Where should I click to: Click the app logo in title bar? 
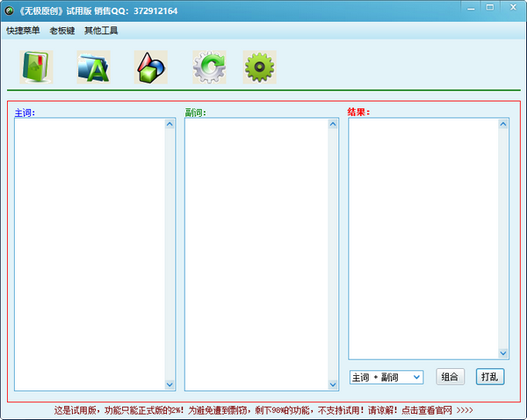coord(9,11)
